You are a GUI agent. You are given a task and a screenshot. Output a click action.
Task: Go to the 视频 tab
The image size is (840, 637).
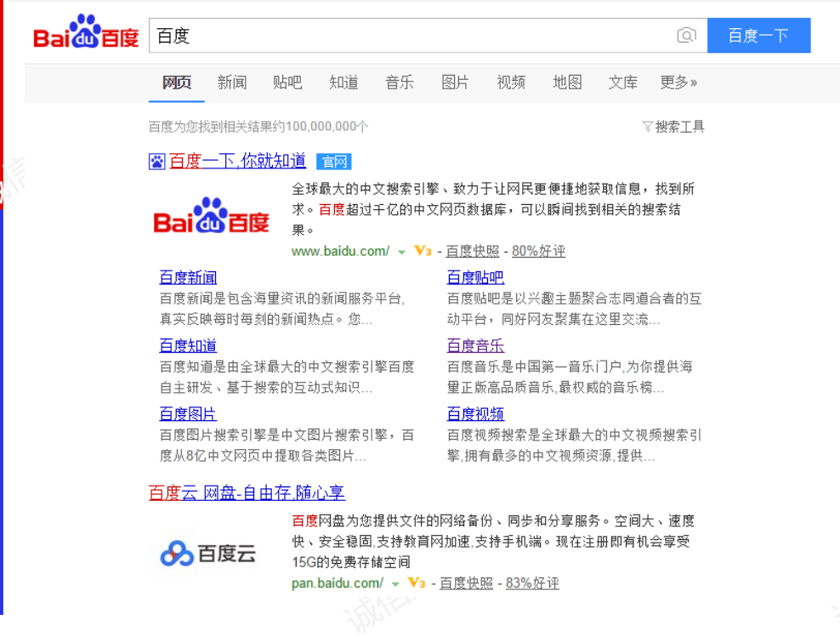click(511, 82)
